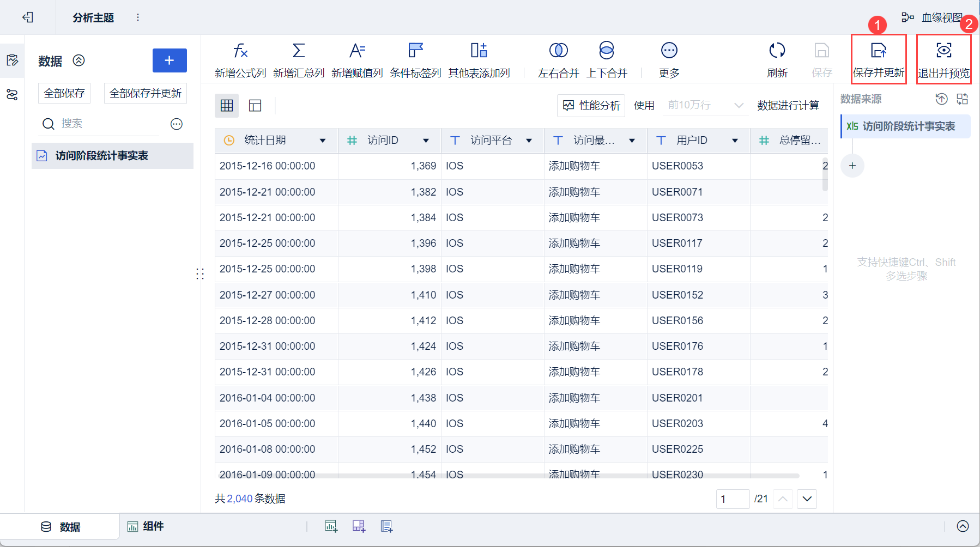Click the 全部保存 button
The height and width of the screenshot is (547, 980).
[x=64, y=93]
